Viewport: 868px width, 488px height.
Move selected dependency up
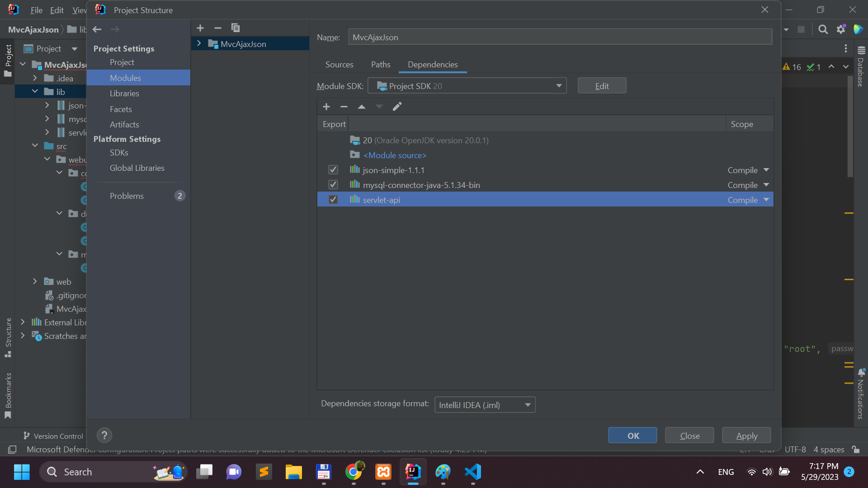[361, 107]
